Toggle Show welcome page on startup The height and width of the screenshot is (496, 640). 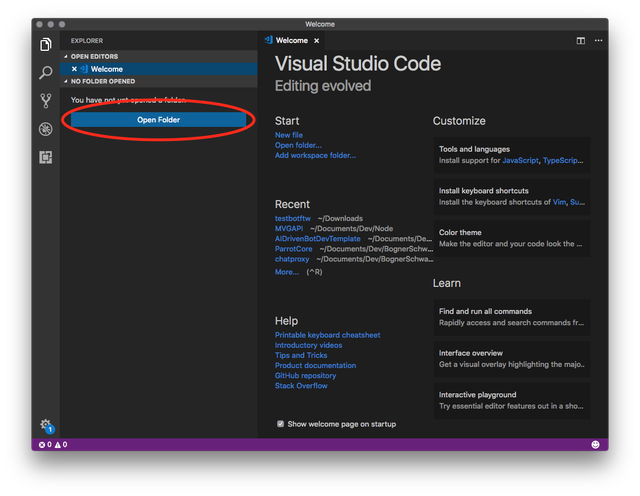(281, 424)
